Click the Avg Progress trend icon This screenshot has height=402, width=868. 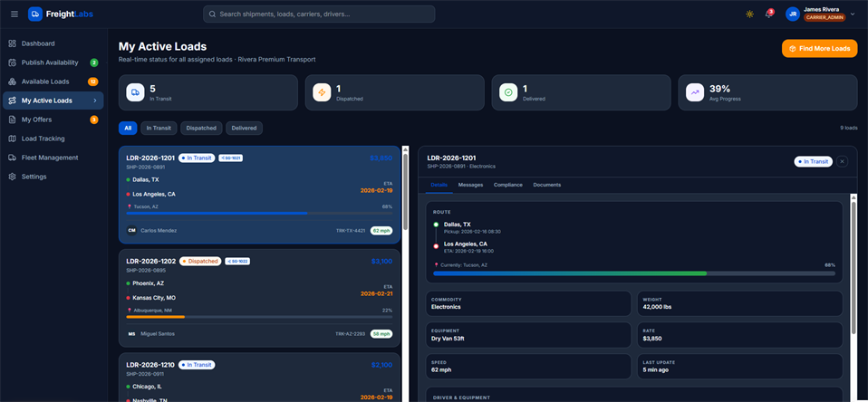695,92
